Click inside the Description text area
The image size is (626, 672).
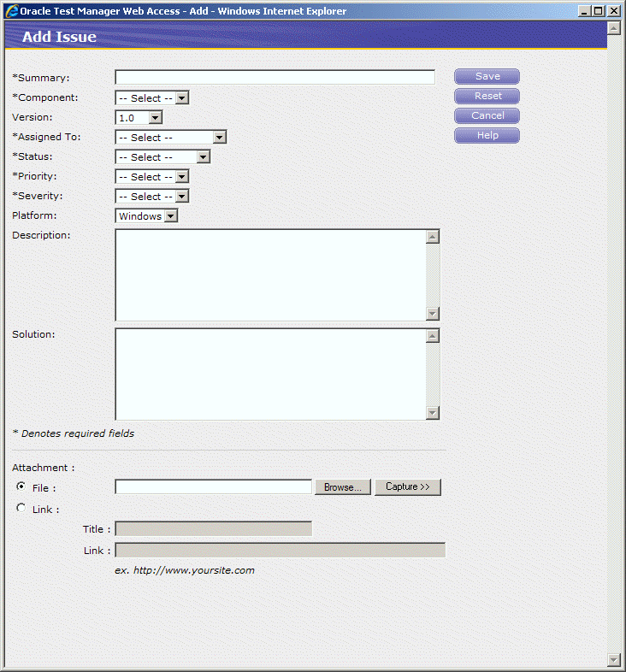point(270,274)
